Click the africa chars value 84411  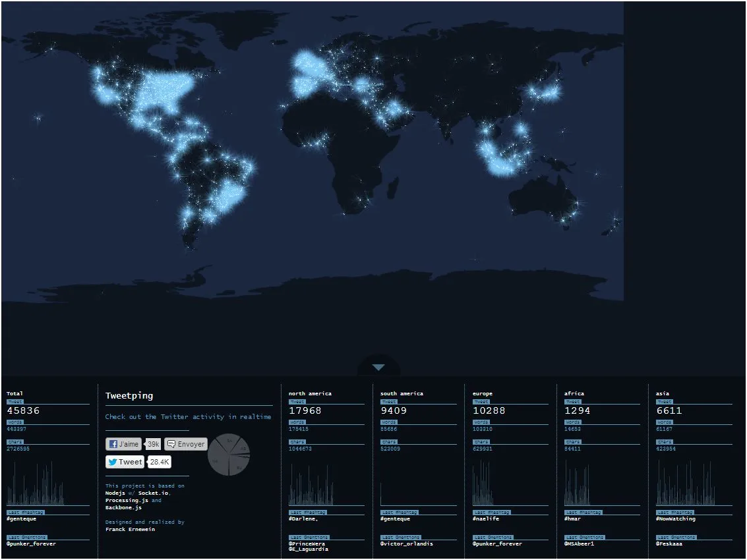pos(573,449)
